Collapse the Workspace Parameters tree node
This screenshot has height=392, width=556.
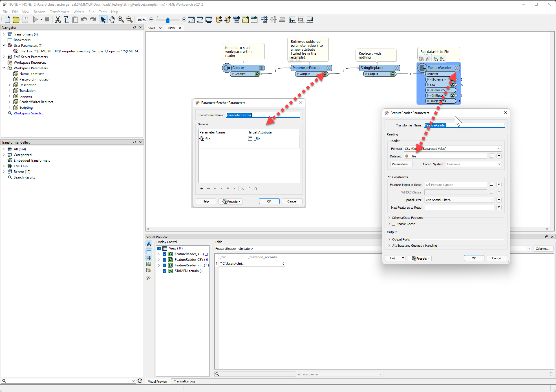tap(4, 68)
